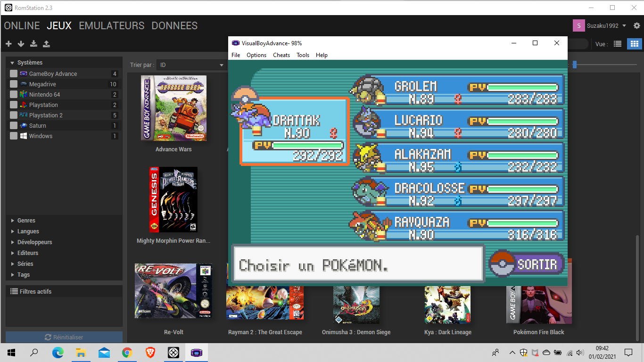Open Brave browser from the taskbar
The height and width of the screenshot is (362, 644).
(150, 352)
